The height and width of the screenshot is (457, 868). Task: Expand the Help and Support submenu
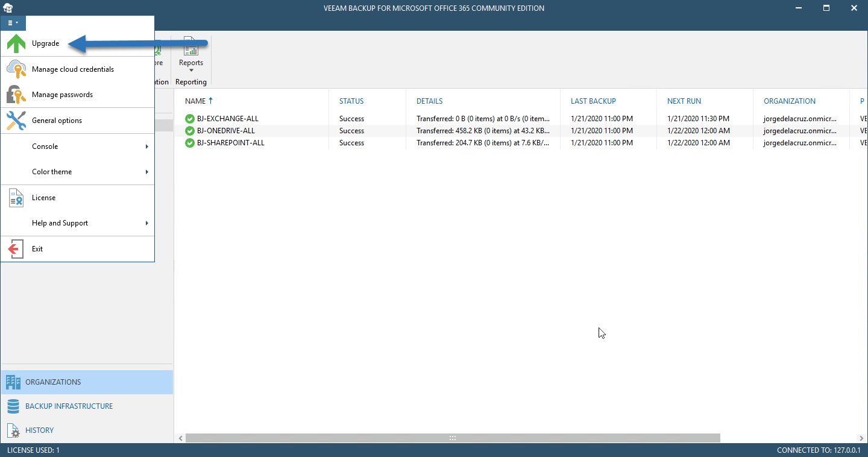tap(77, 223)
